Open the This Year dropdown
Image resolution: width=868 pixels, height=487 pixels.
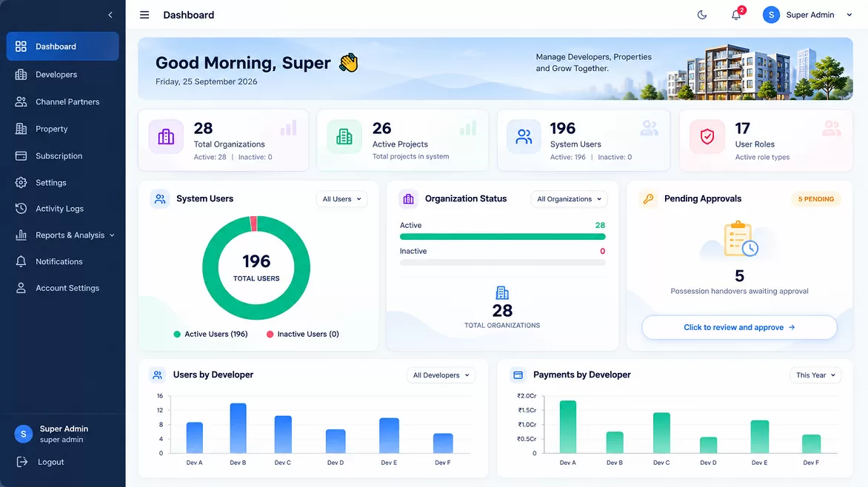tap(815, 375)
